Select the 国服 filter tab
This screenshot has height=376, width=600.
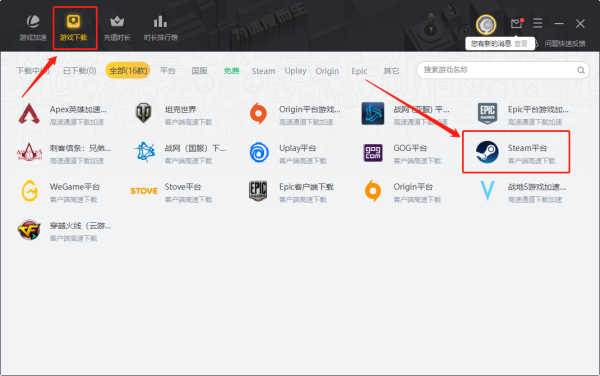pos(199,71)
